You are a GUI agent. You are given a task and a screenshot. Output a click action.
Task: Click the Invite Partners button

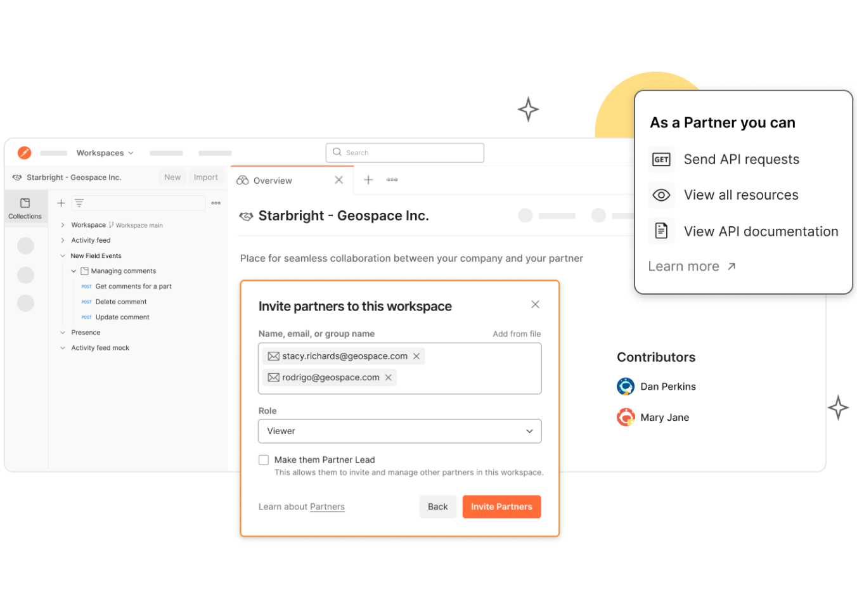[501, 506]
